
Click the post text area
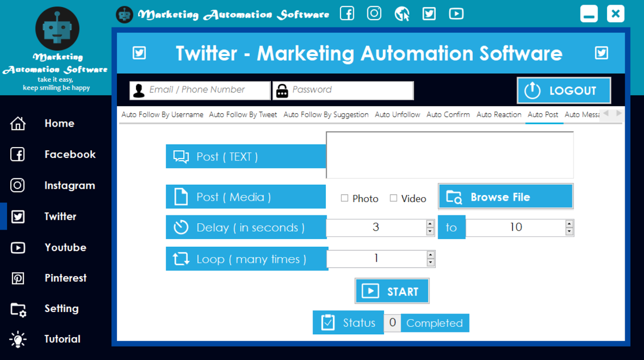450,155
